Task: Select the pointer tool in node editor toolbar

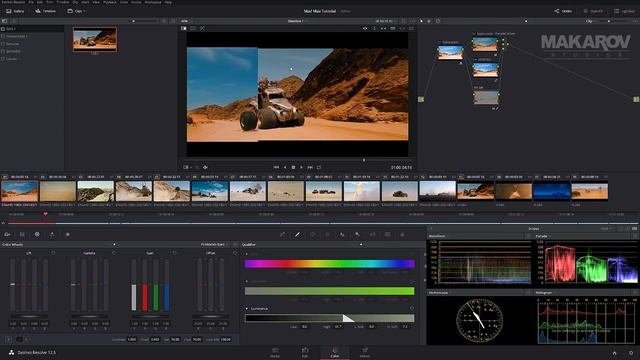Action: pyautogui.click(x=422, y=21)
